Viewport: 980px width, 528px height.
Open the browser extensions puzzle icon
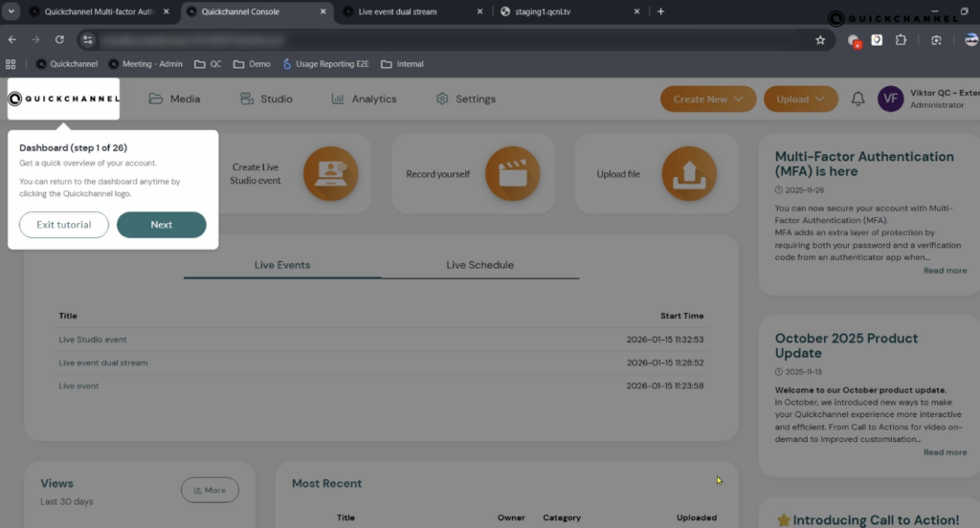[x=901, y=40]
